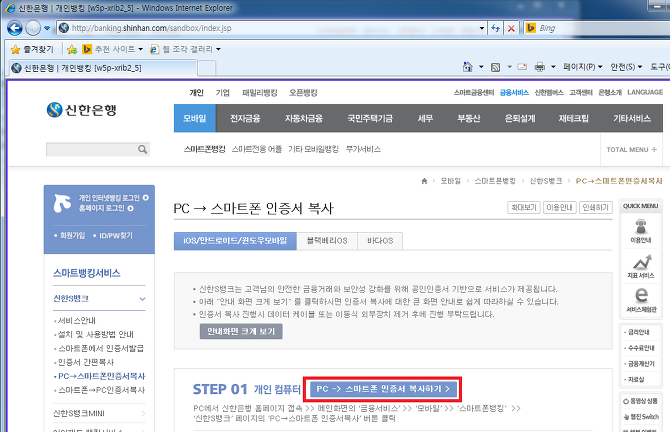Select the 자동차금융 main menu item
This screenshot has height=432, width=670.
click(x=304, y=118)
